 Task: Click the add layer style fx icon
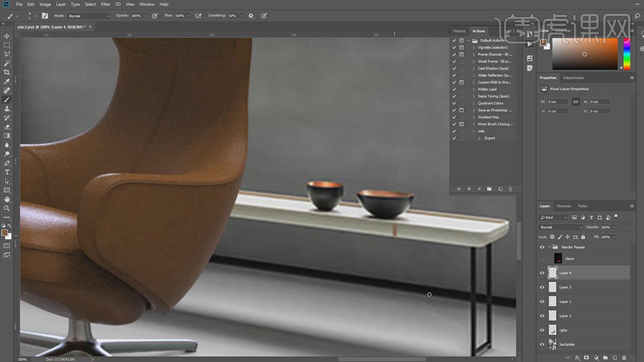pos(577,357)
